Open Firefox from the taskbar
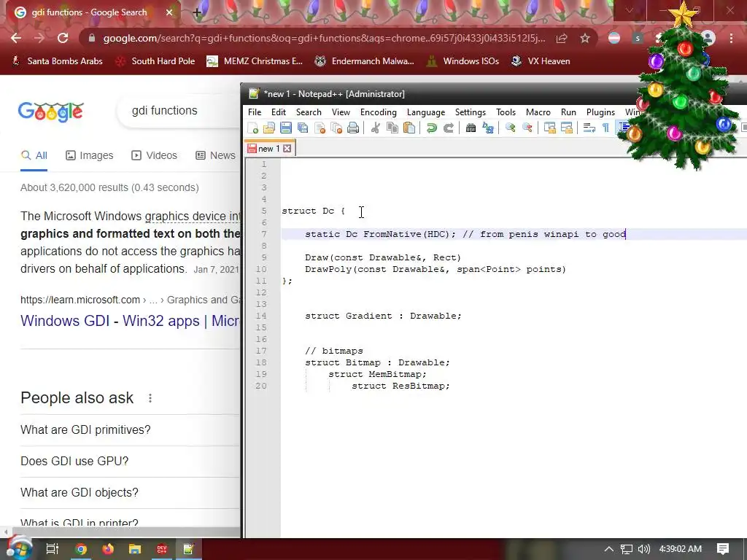Screen dimensions: 747x560 tap(108, 549)
